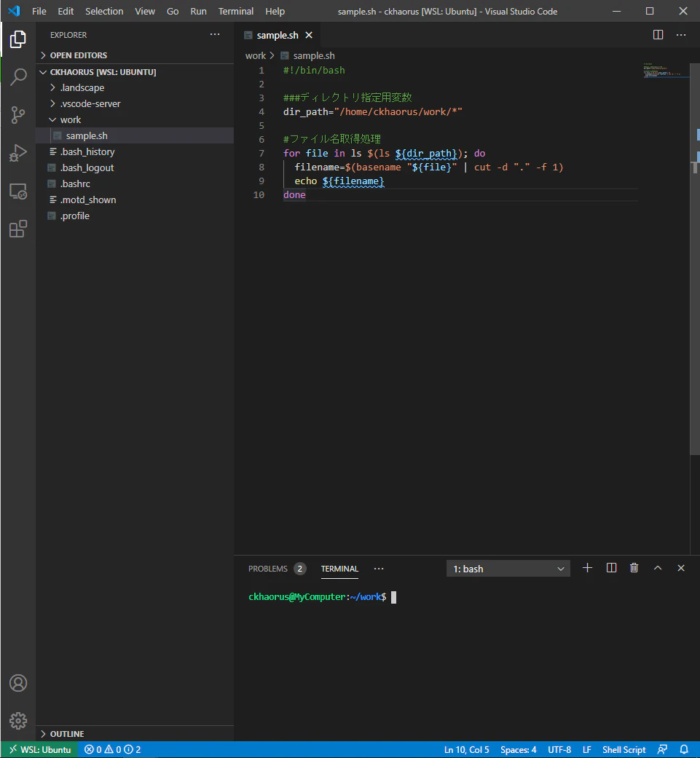Viewport: 700px width, 758px height.
Task: Open the Extensions view
Action: click(x=18, y=229)
